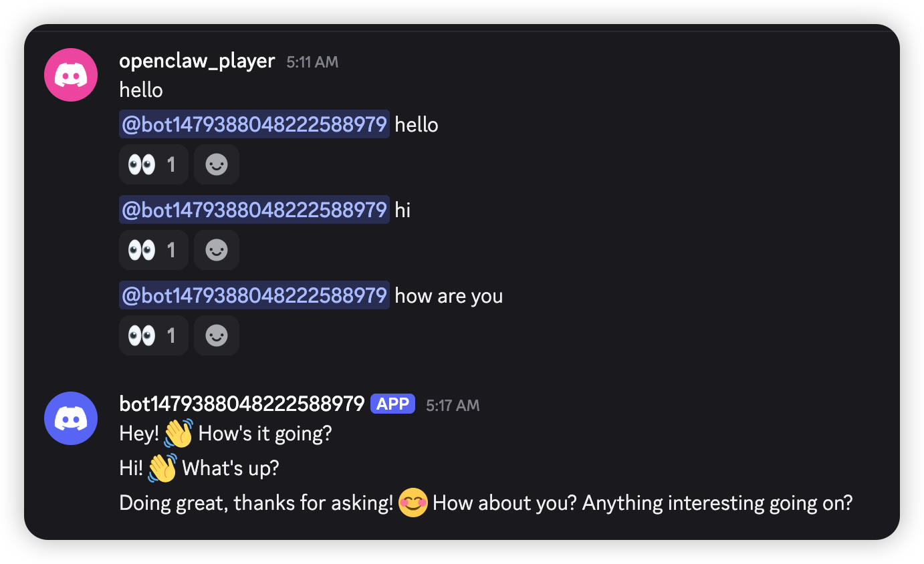Open the bot1479388048222588979 username in the reply header
The height and width of the screenshot is (564, 924).
coord(241,404)
